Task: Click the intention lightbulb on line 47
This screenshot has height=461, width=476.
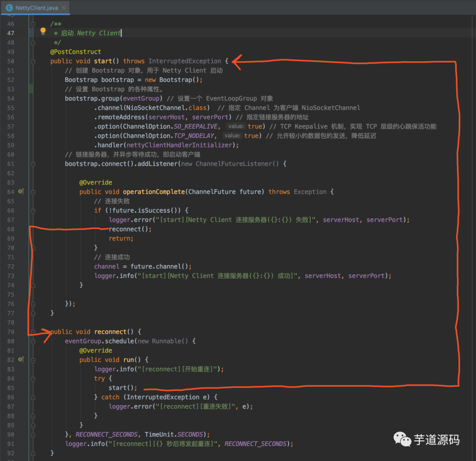Action: tap(43, 31)
